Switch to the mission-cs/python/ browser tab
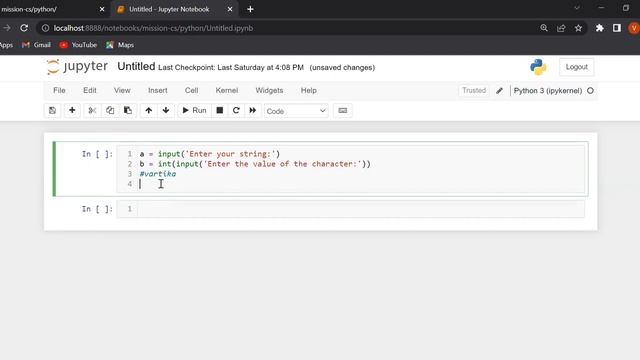This screenshot has height=360, width=640. pyautogui.click(x=49, y=9)
